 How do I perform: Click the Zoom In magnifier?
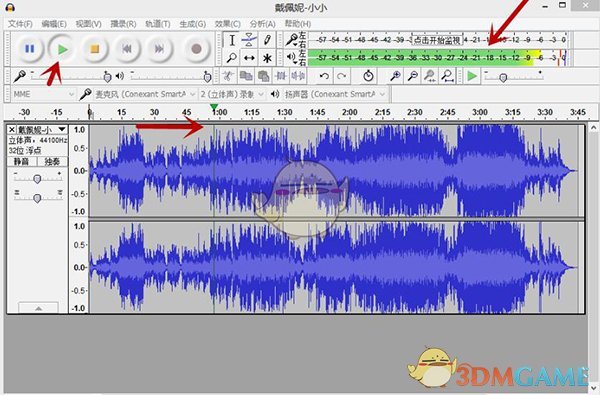pos(395,76)
